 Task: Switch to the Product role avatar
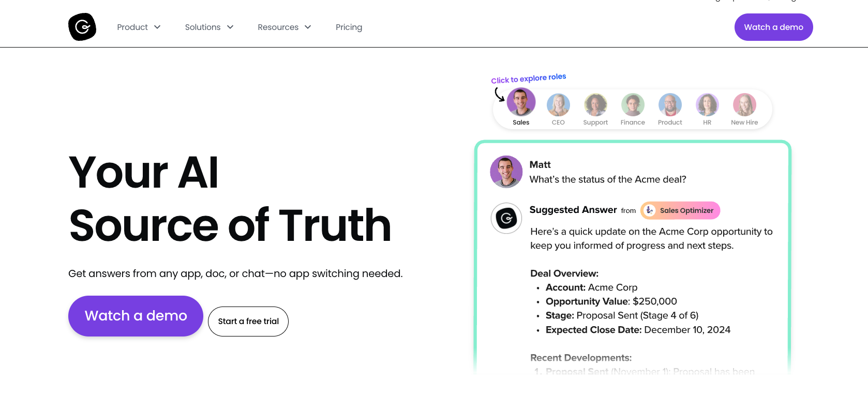(670, 105)
